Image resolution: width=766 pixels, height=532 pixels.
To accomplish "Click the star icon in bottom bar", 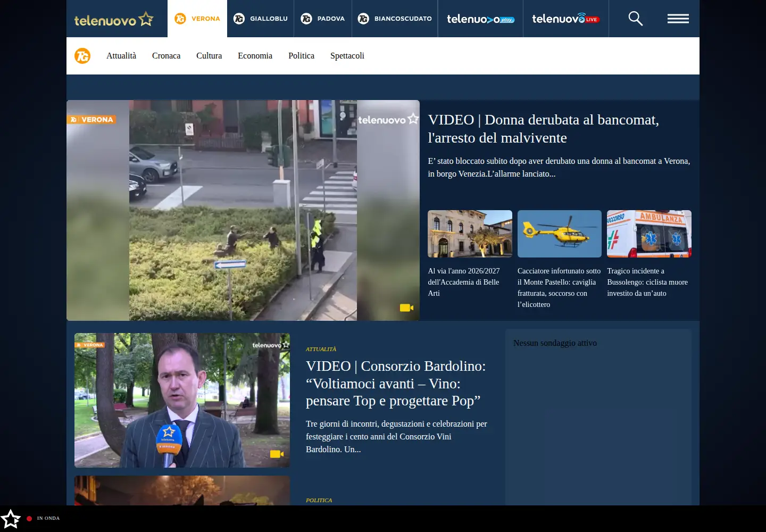I will point(11,519).
